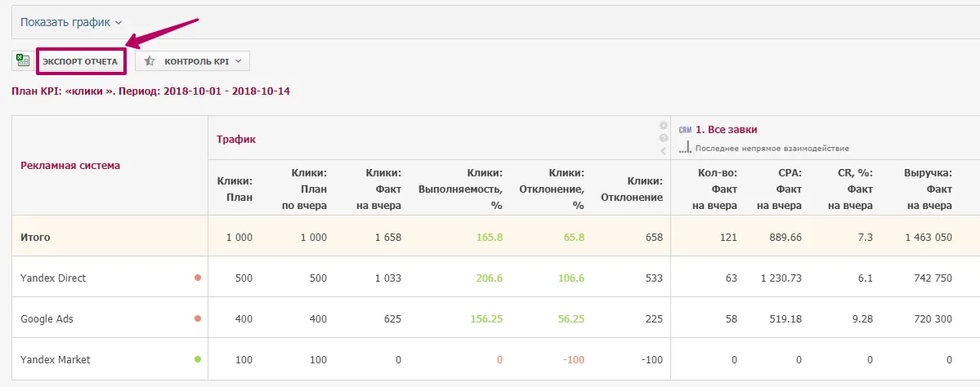This screenshot has width=980, height=387.
Task: Sort by Клики: План по вчера header
Action: pyautogui.click(x=304, y=189)
